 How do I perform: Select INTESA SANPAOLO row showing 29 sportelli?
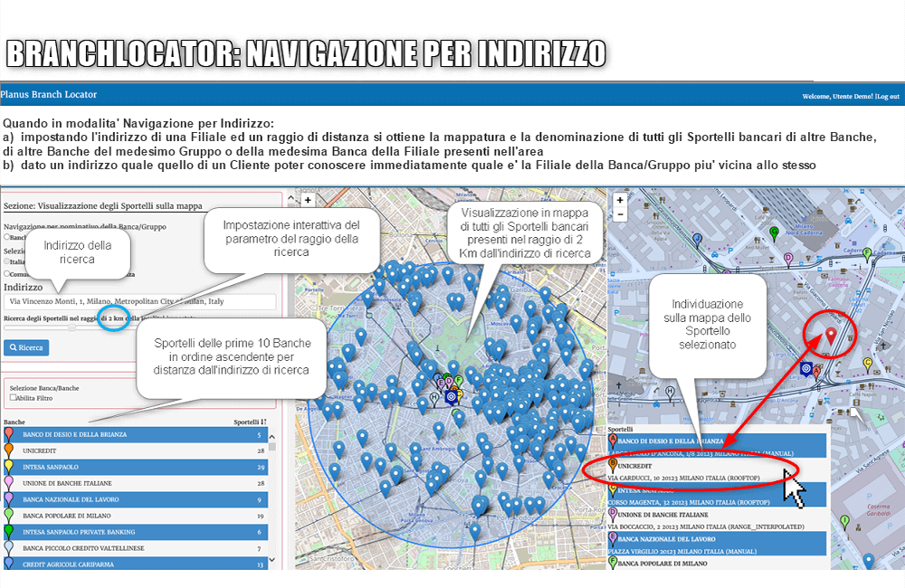pos(136,466)
